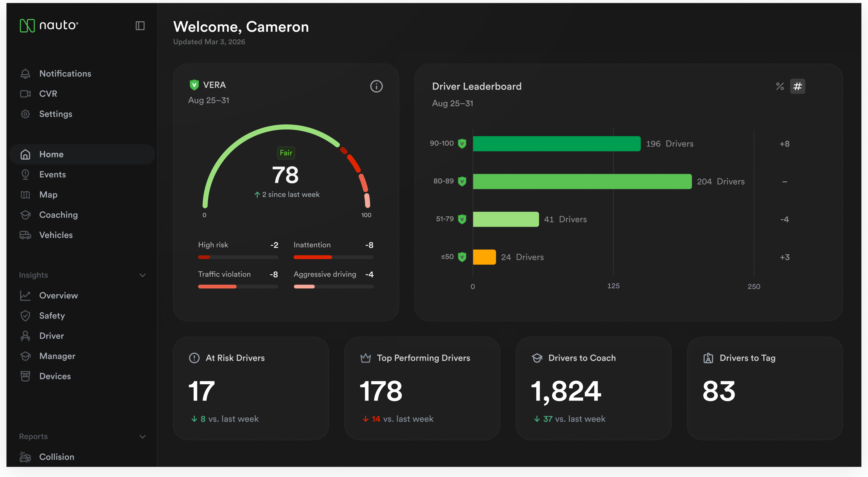Switch leaderboard to number (#) view
868x477 pixels.
(797, 86)
